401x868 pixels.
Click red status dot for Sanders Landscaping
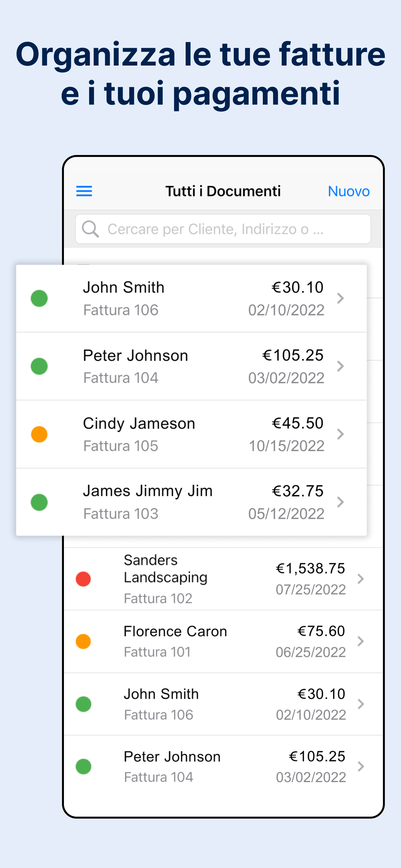point(83,579)
